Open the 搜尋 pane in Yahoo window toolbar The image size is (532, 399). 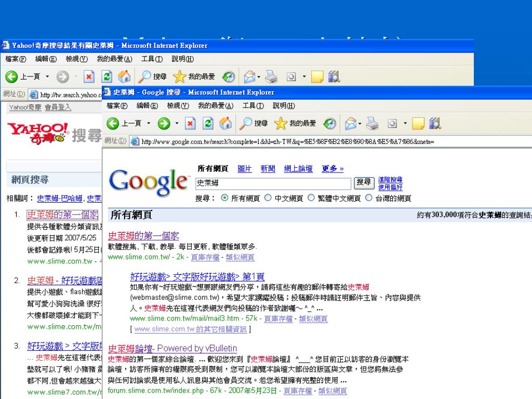click(x=152, y=77)
